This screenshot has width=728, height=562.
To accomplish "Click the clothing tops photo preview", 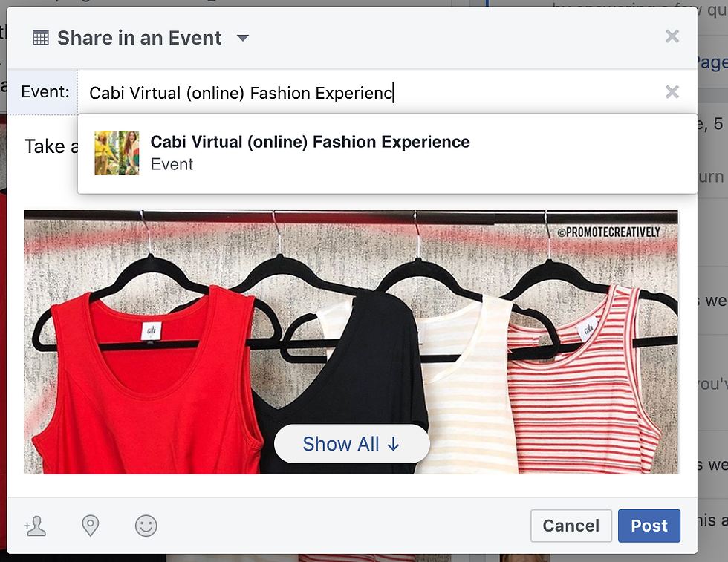I will click(351, 342).
